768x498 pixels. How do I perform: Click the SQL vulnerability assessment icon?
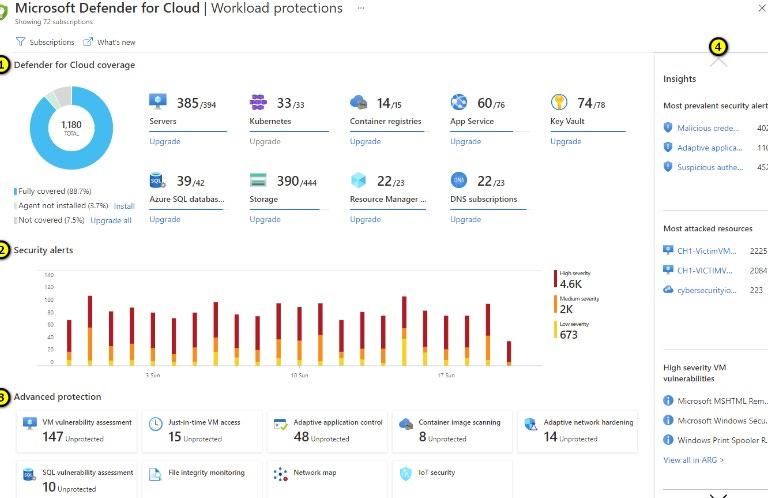[29, 474]
